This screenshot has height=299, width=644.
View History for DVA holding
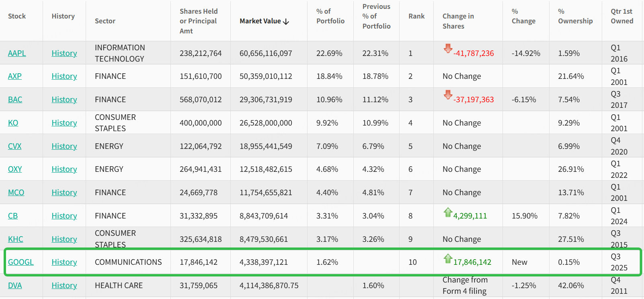[x=64, y=285]
